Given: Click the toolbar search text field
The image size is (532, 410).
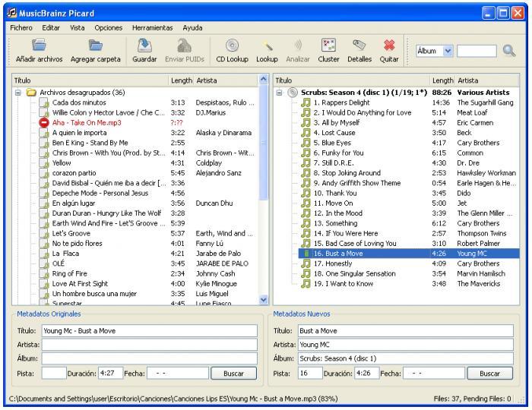Looking at the screenshot, I should [477, 51].
